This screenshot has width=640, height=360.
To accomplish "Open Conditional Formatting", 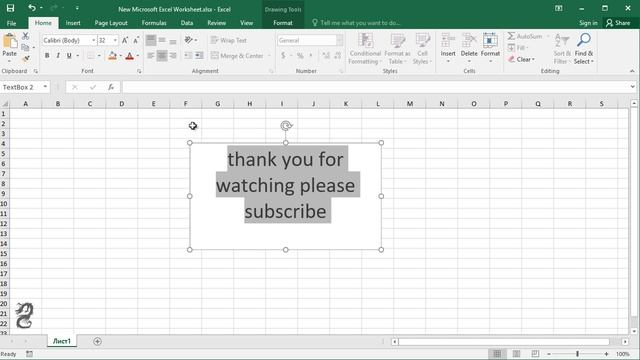I will (365, 49).
